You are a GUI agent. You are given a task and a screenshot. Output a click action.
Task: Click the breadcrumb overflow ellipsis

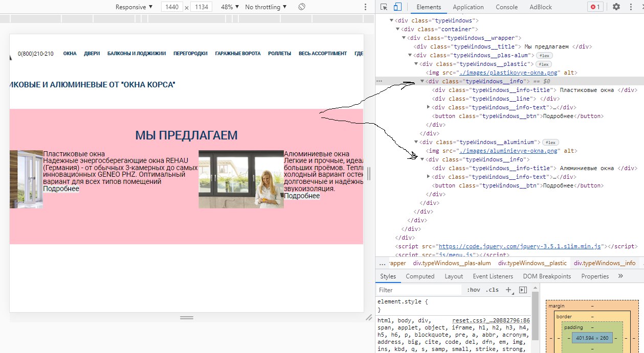[x=382, y=263]
